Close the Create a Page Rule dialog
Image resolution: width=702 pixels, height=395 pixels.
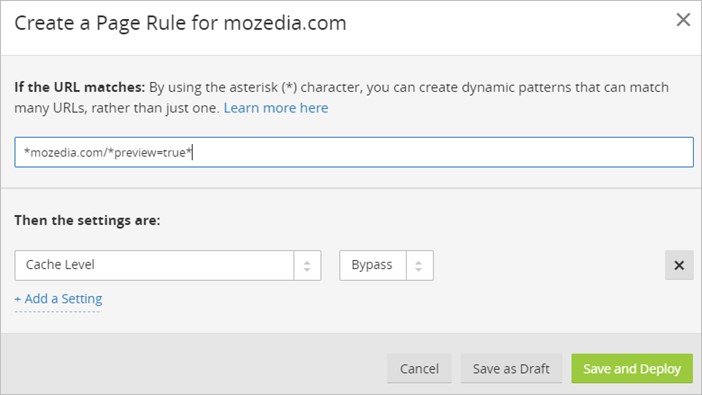[683, 20]
